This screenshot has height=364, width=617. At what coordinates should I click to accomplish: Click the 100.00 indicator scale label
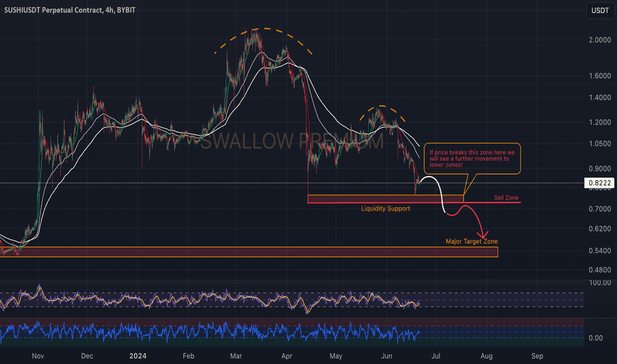[x=600, y=283]
